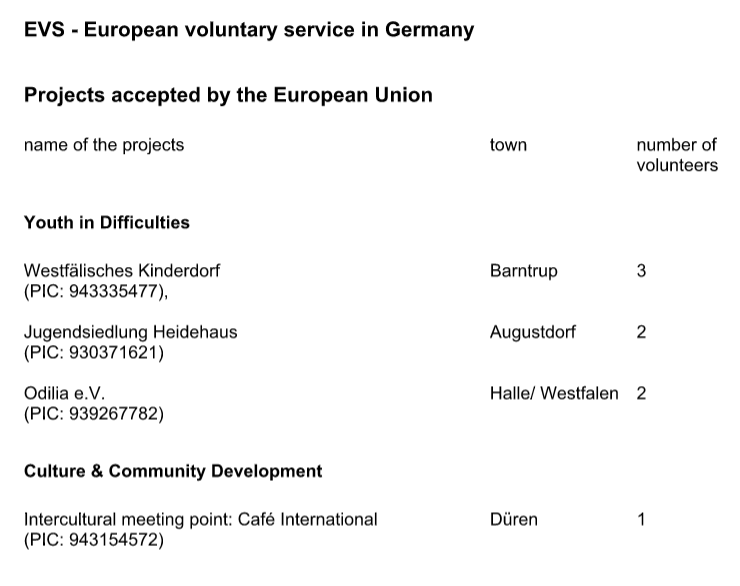Click the 'town' column header

508,145
